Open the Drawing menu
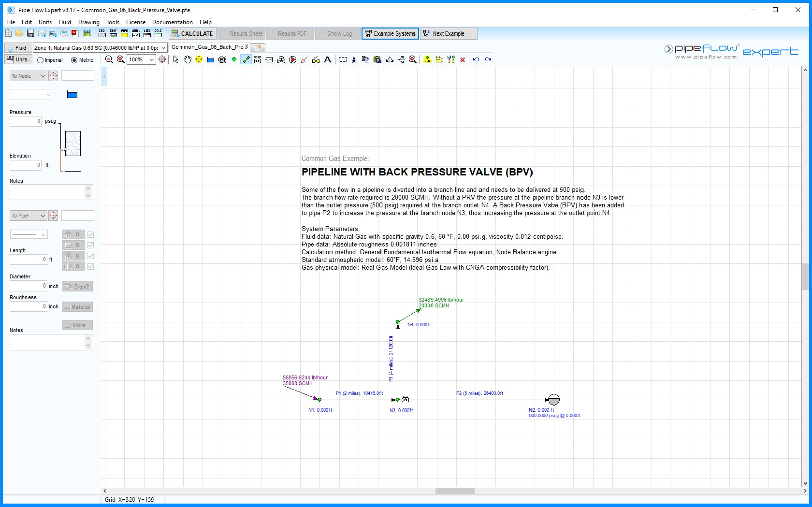The height and width of the screenshot is (507, 812). [89, 22]
